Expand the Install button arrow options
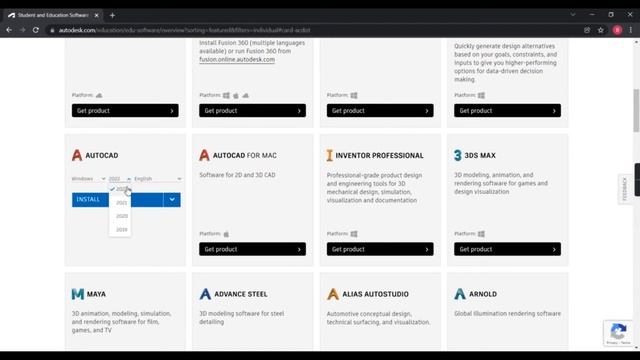This screenshot has height=360, width=640. point(172,200)
